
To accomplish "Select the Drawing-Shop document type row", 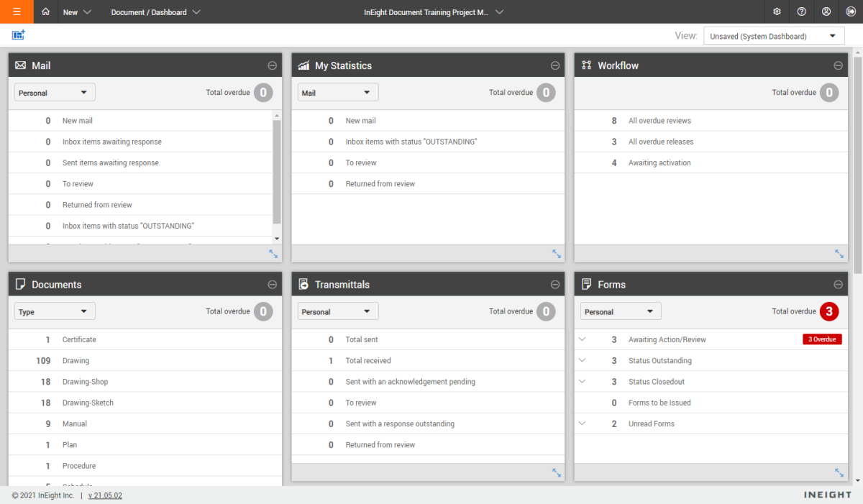I will (x=145, y=382).
